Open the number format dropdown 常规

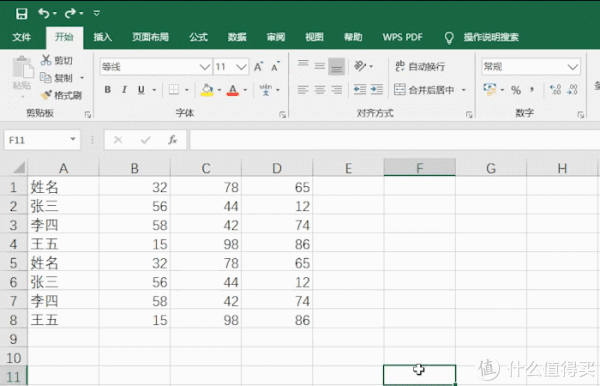coord(531,67)
